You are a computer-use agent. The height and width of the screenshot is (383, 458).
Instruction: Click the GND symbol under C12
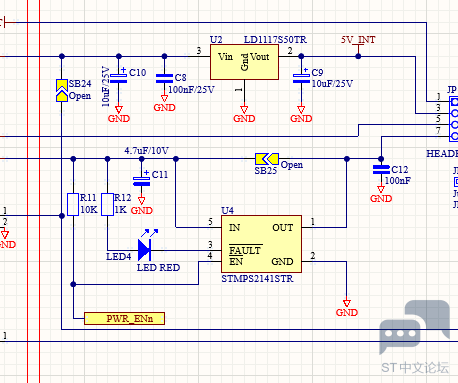381,195
